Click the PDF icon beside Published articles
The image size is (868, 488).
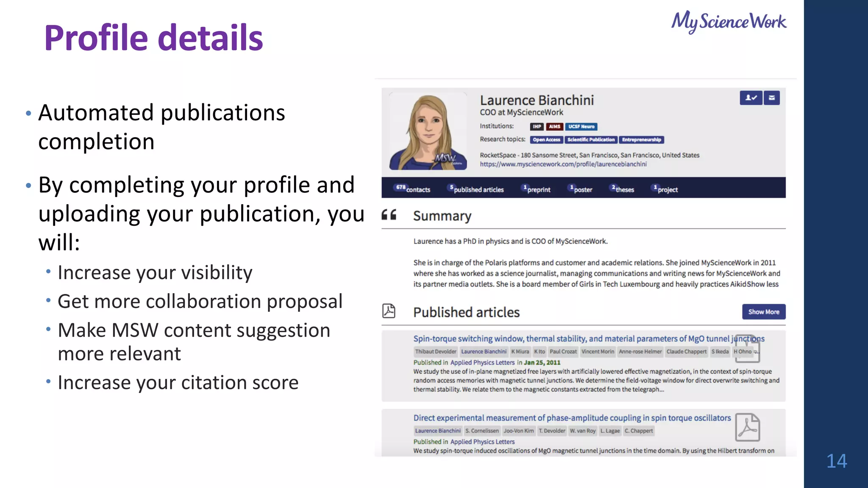pyautogui.click(x=389, y=311)
